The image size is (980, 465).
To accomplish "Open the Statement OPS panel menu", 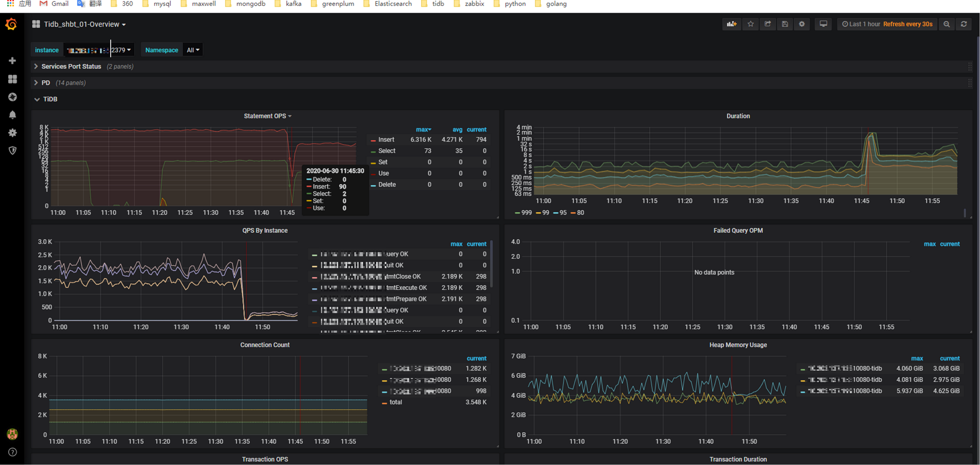I will (268, 116).
